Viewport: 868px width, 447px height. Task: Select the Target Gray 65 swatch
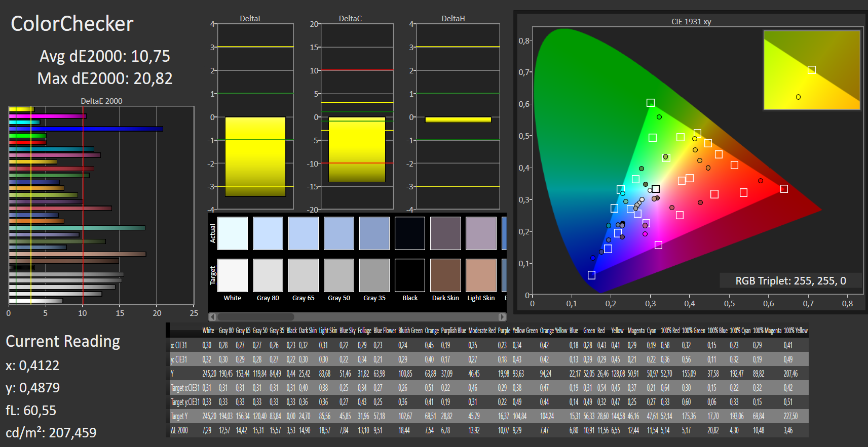pyautogui.click(x=304, y=275)
